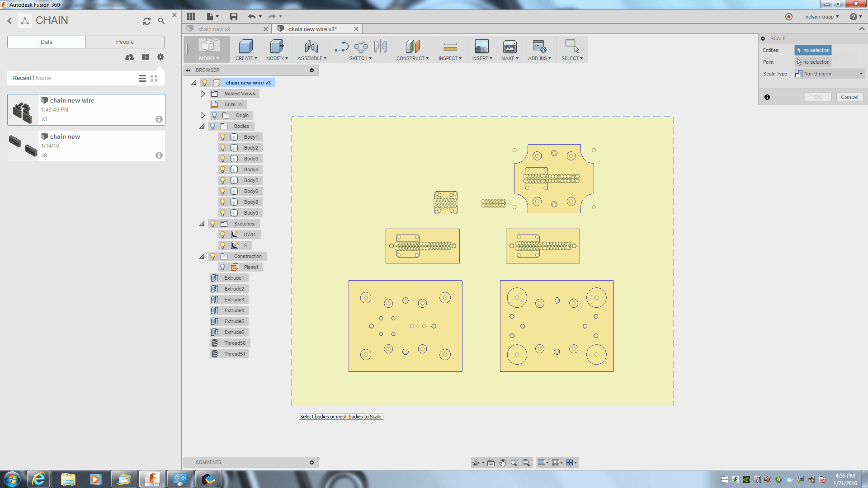Toggle visibility bulb of Plane1
Image resolution: width=868 pixels, height=488 pixels.
pos(222,267)
